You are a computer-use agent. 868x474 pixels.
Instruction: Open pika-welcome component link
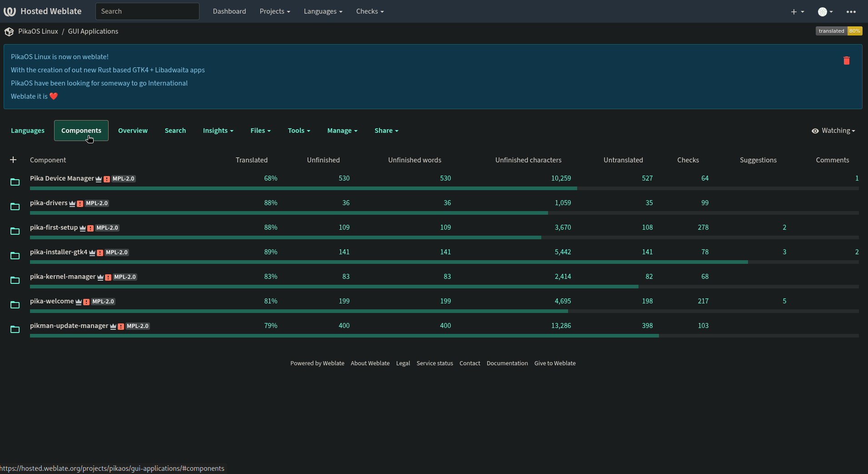click(x=52, y=301)
